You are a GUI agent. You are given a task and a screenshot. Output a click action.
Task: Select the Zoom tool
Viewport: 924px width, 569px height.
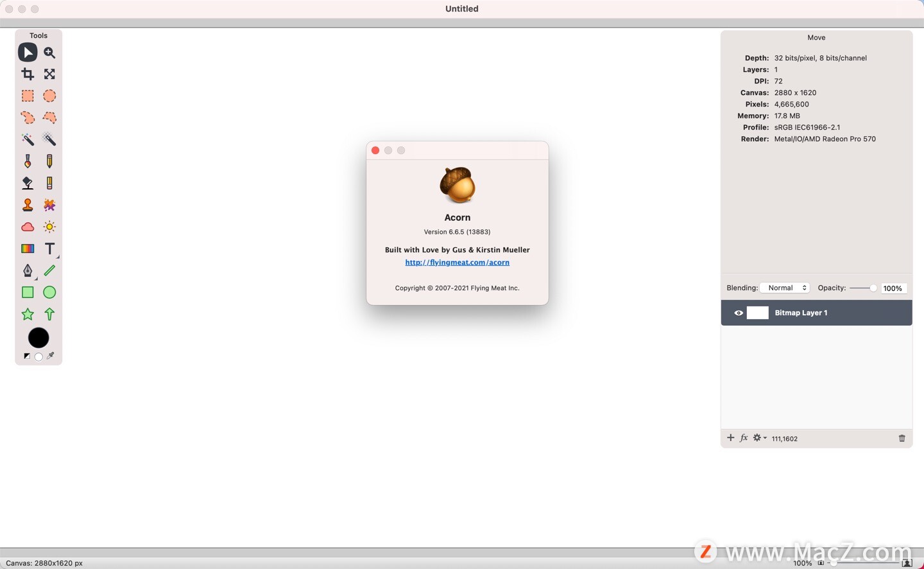pyautogui.click(x=49, y=53)
